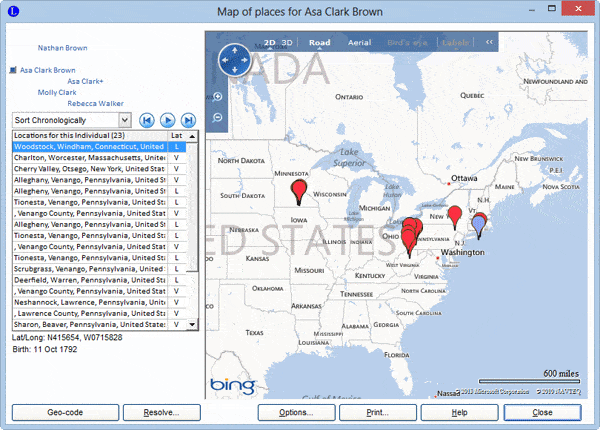
Task: Open the Rebecca Walker link
Action: tap(96, 103)
